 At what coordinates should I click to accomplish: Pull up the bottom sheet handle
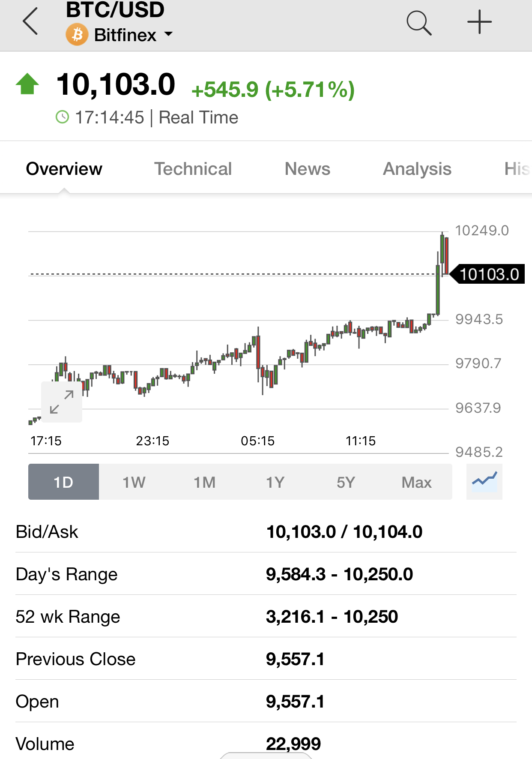click(x=266, y=755)
